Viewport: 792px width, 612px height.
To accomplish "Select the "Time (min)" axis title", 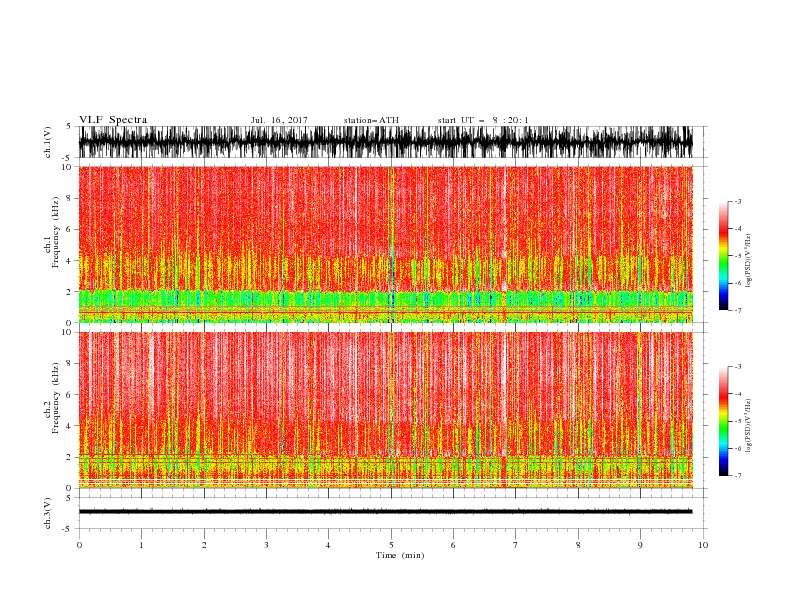I will pyautogui.click(x=400, y=555).
